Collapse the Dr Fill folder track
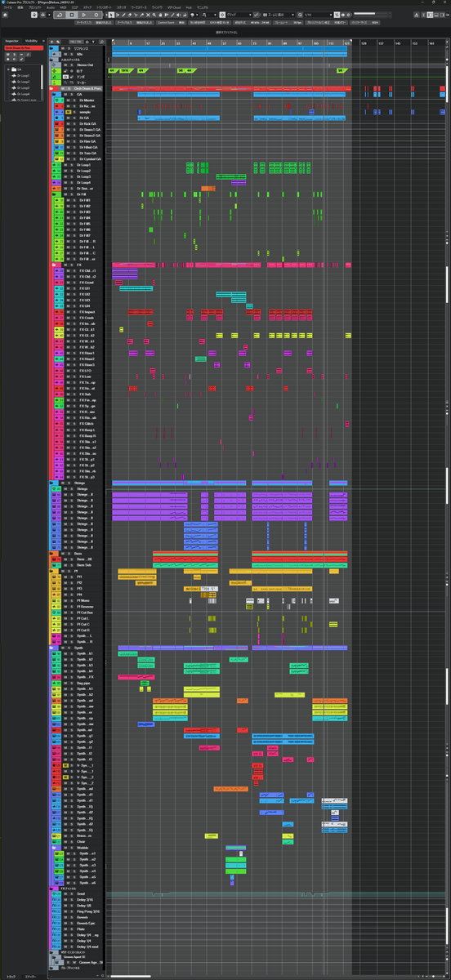The height and width of the screenshot is (980, 451). click(x=54, y=194)
